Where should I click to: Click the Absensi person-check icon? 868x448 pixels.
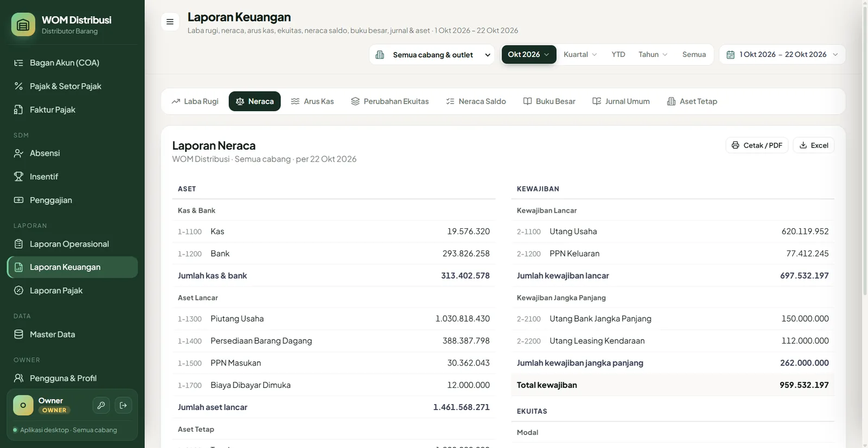[18, 153]
